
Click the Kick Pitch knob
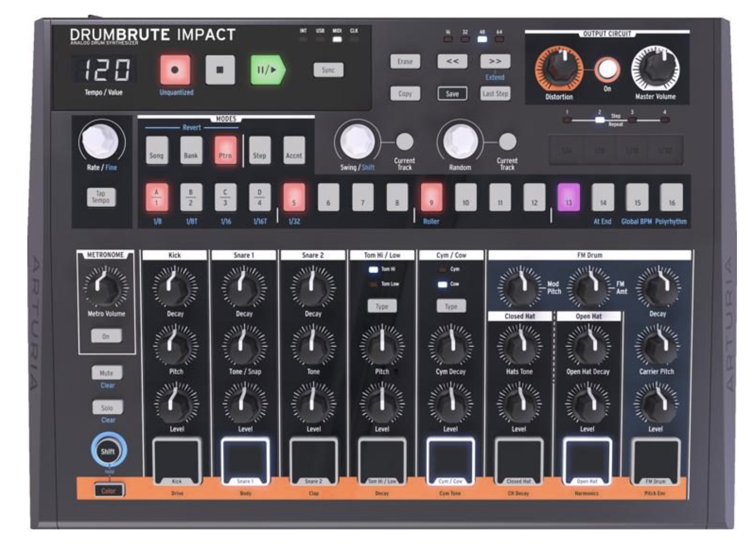[176, 345]
